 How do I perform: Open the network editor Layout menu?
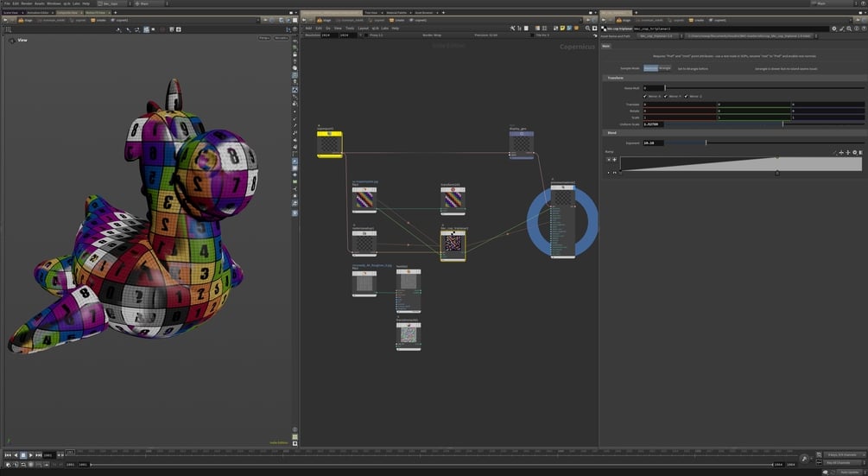tap(363, 28)
